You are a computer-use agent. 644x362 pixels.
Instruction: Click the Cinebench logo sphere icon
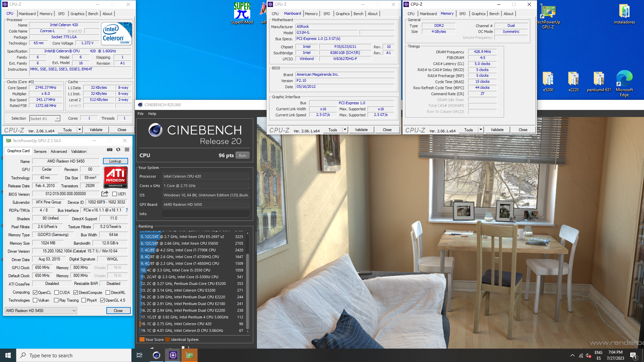coord(155,130)
